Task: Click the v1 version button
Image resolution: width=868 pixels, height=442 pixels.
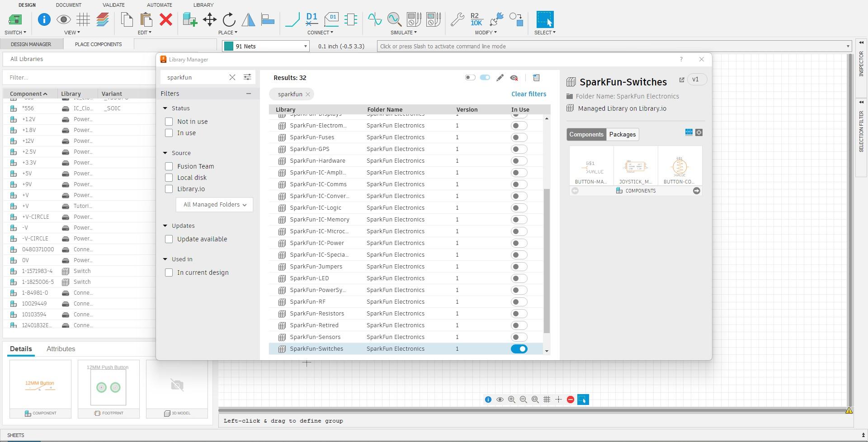Action: tap(696, 80)
